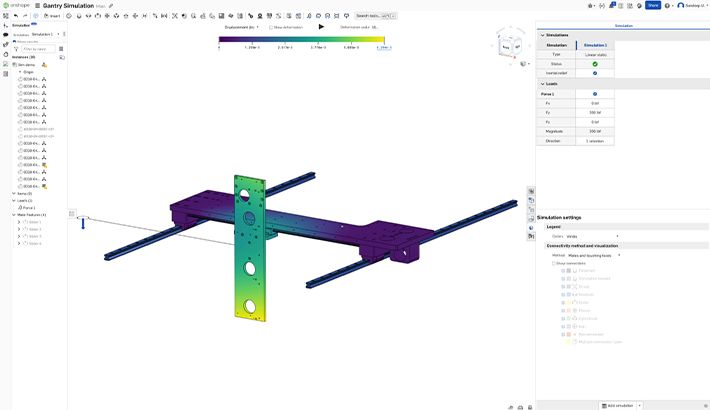Toggle the Inertial relief check
710x410 pixels.
coord(595,73)
